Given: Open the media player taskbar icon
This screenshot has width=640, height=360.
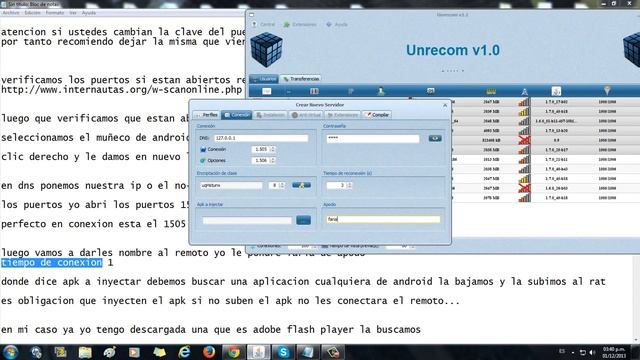Looking at the screenshot, I should 134,352.
